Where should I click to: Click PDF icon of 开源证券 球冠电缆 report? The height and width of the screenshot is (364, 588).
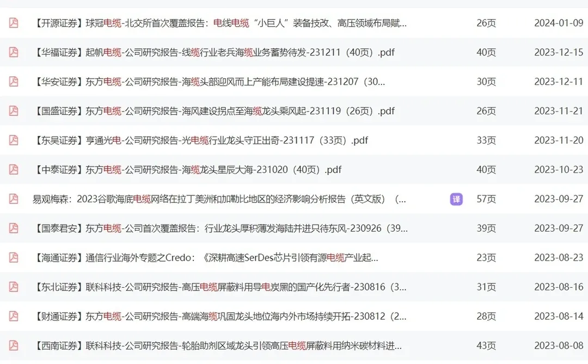(x=14, y=23)
